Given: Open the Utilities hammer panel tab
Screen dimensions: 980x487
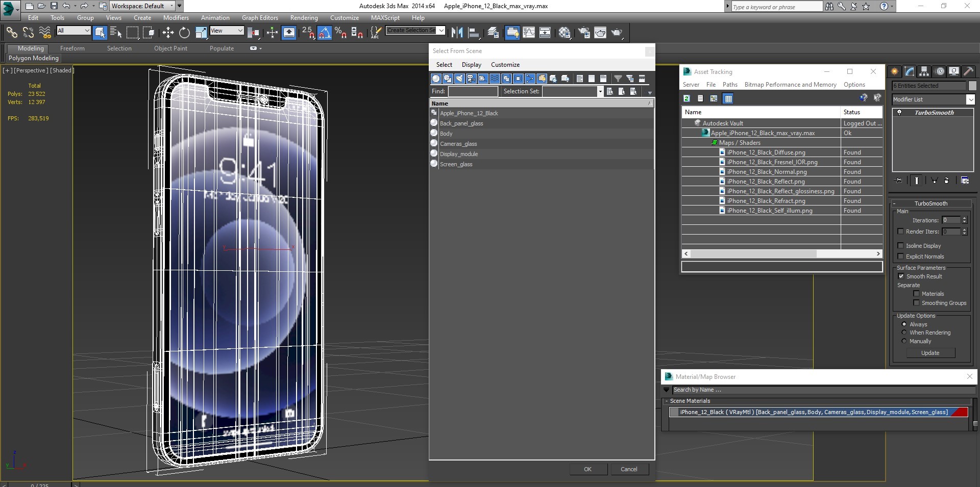Looking at the screenshot, I should tap(969, 72).
